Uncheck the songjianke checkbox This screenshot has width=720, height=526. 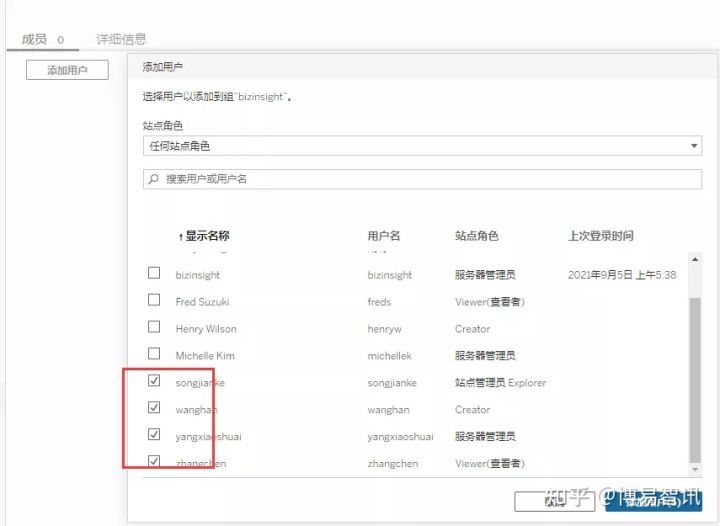click(154, 381)
